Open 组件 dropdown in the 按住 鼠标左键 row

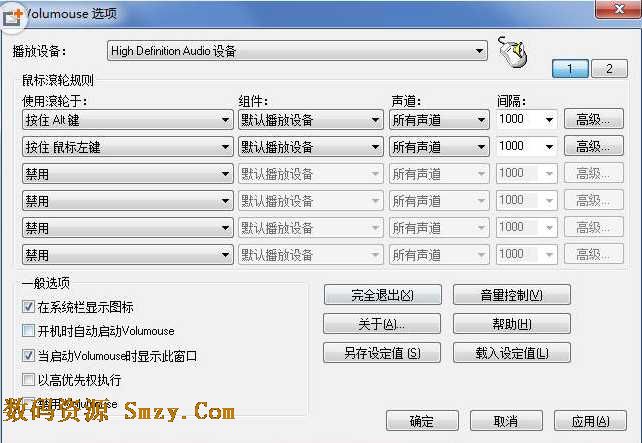311,147
